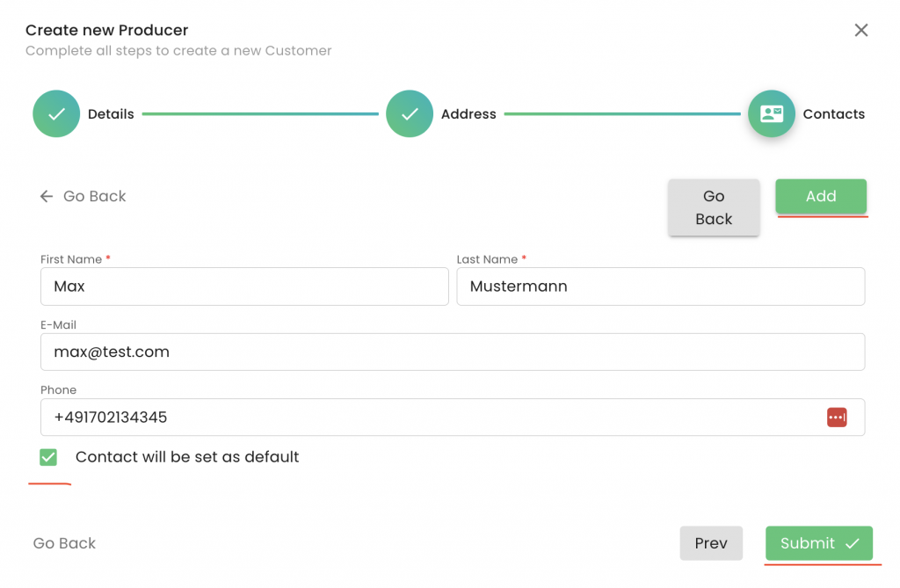The width and height of the screenshot is (900, 588).
Task: Click the Last Name field with Mustermann
Action: (x=660, y=287)
